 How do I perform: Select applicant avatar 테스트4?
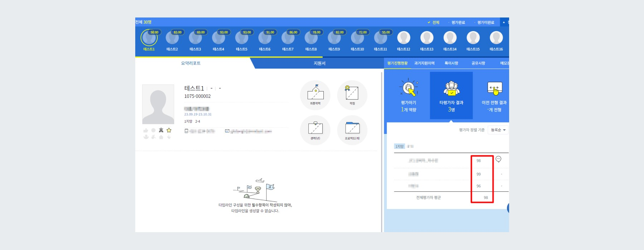pos(218,38)
